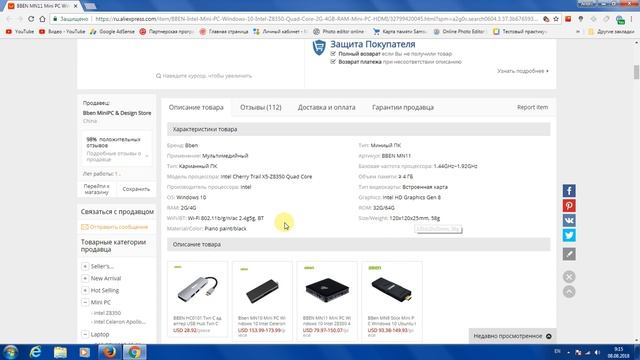
Task: Open Описание товара tab
Action: (x=196, y=107)
